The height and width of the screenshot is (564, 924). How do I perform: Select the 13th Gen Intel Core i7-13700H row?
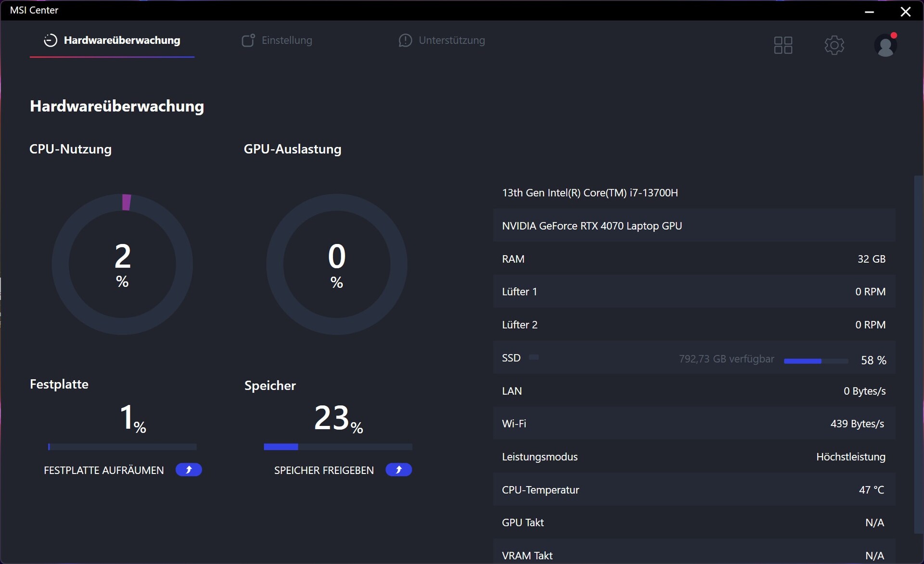click(x=694, y=192)
